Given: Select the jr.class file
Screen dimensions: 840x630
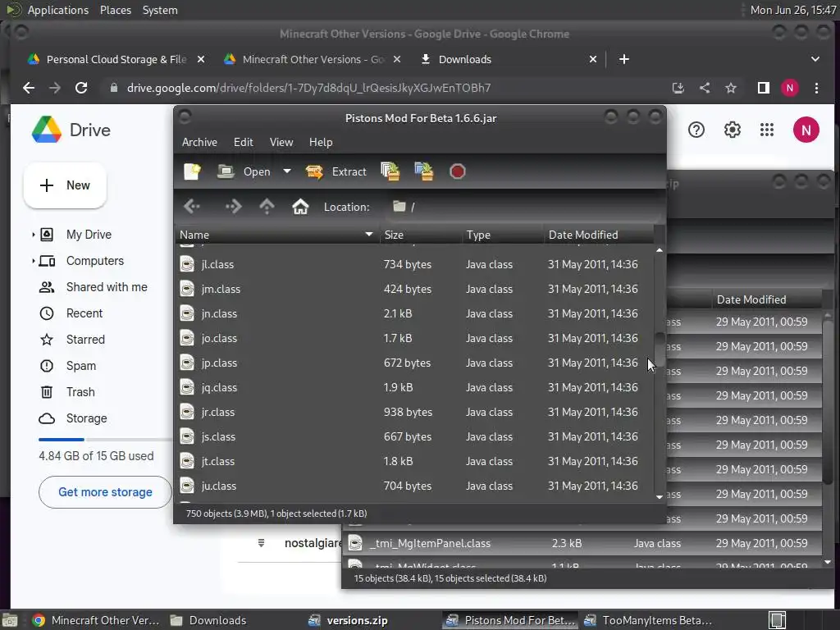Looking at the screenshot, I should click(x=414, y=412).
